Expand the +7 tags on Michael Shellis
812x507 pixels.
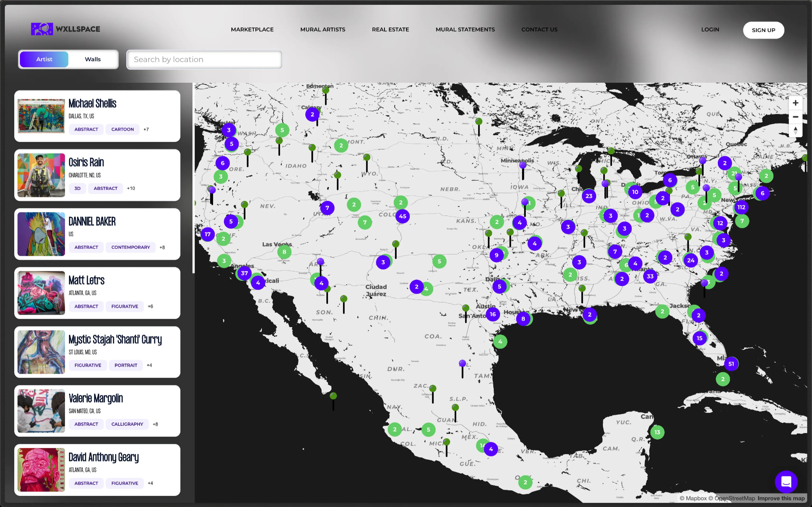[146, 129]
